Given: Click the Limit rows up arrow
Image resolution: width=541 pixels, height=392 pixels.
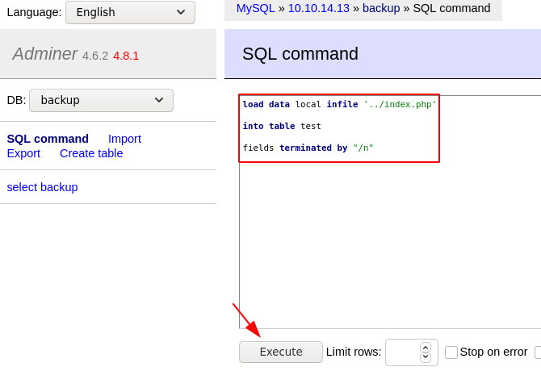Looking at the screenshot, I should coord(426,348).
